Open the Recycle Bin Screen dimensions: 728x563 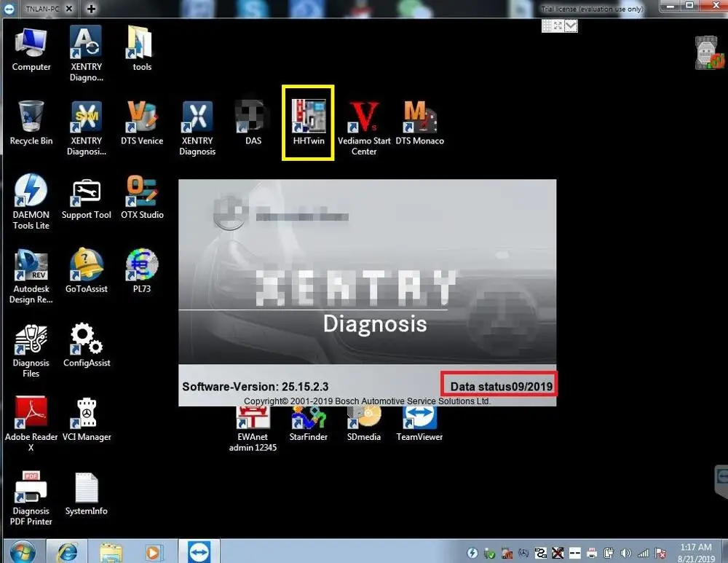pyautogui.click(x=31, y=123)
